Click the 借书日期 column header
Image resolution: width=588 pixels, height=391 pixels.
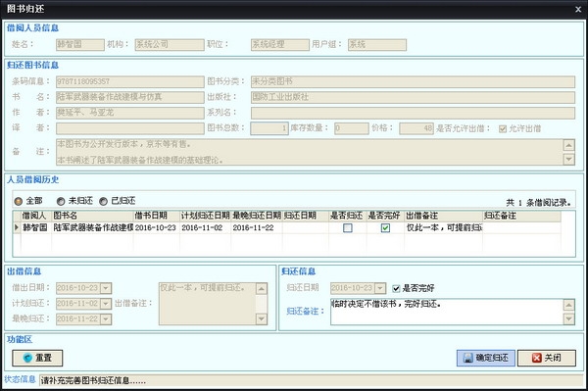coord(157,216)
